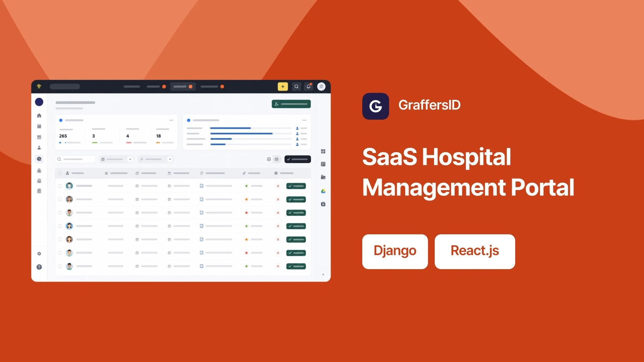
Task: Switch to list view toggle
Action: click(x=277, y=159)
